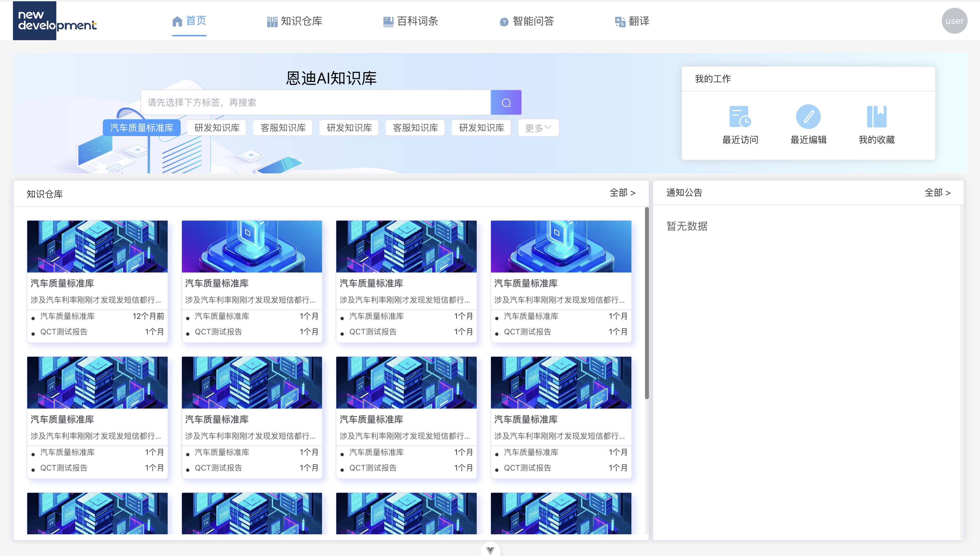Open the 最近访问 recent visits icon

point(740,117)
